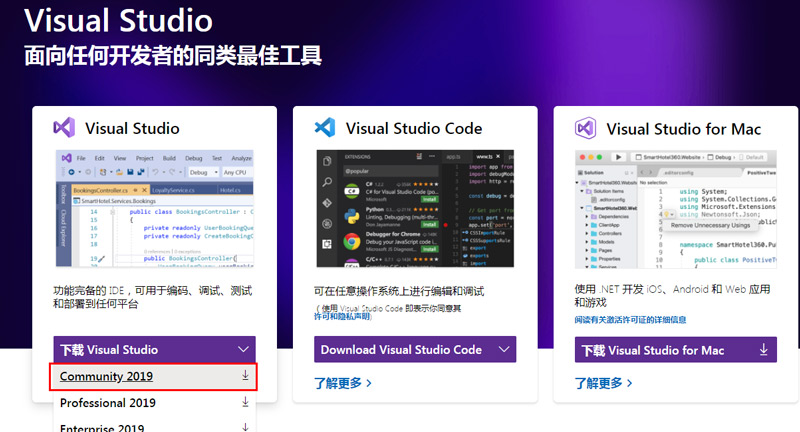Click download arrow icon beside Community 2019

[245, 376]
